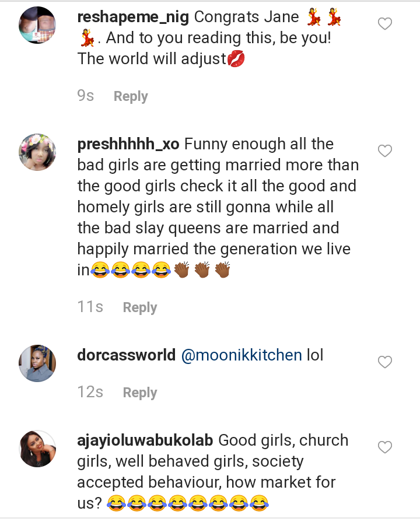The height and width of the screenshot is (525, 420).
Task: Open dorcassworld's profile from username
Action: pos(126,355)
